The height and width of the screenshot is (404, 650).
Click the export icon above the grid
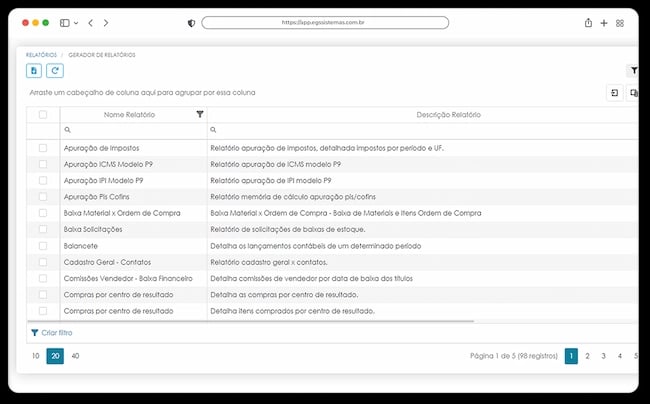coord(614,93)
